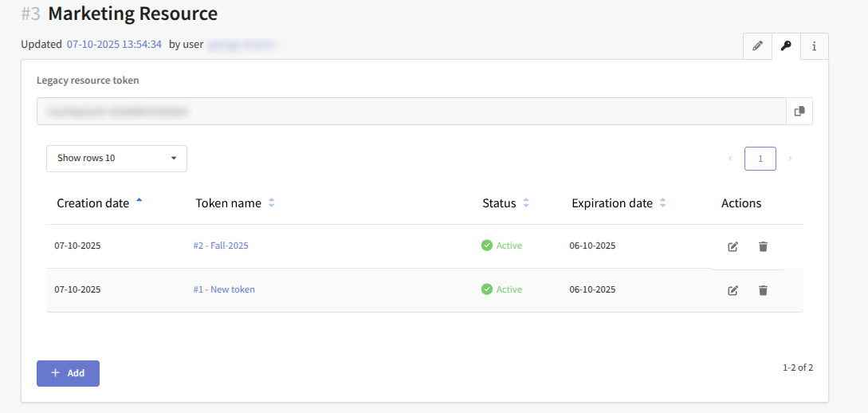868x413 pixels.
Task: Open the info tab
Action: 814,46
